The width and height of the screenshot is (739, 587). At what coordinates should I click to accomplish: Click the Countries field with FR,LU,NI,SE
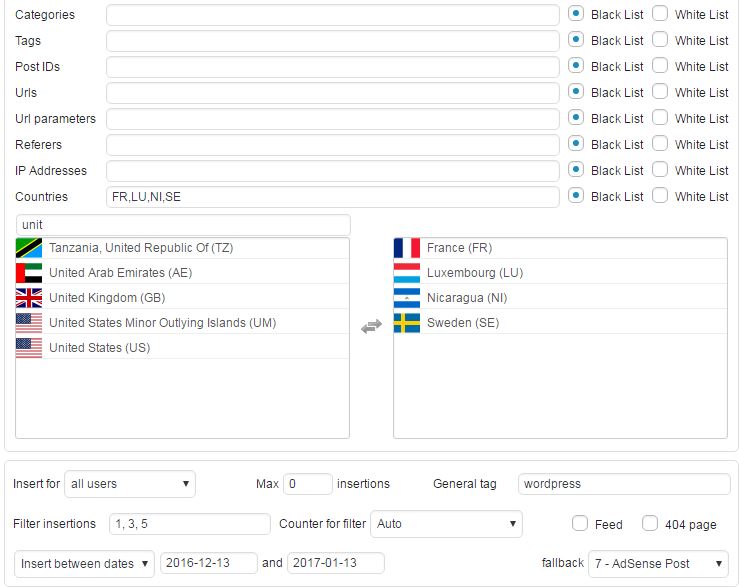[x=333, y=197]
